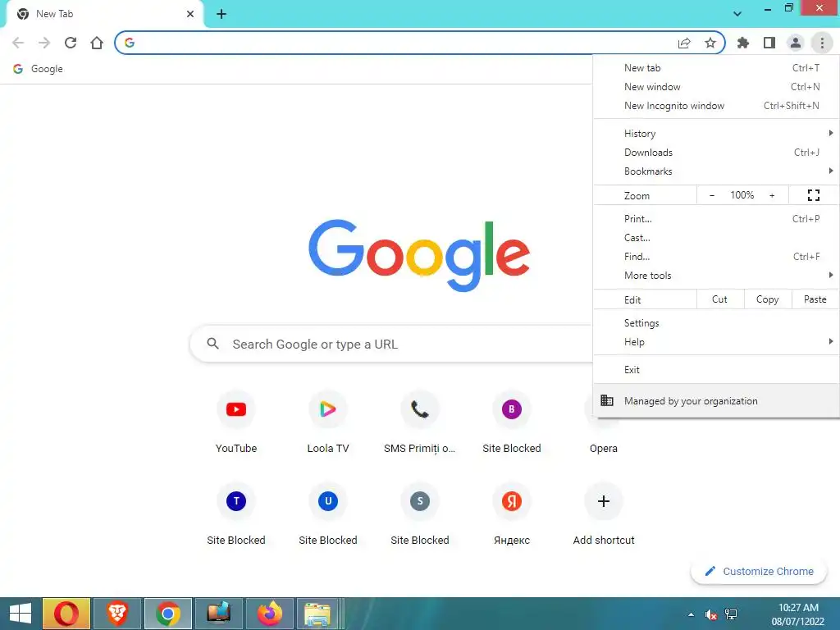Viewport: 840px width, 630px height.
Task: Expand the Help submenu
Action: pos(716,342)
